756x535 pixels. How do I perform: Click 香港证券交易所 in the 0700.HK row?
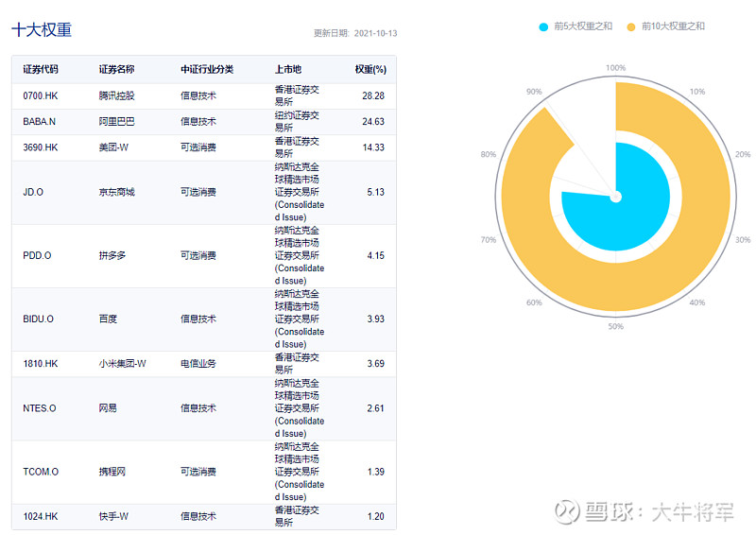(x=297, y=95)
